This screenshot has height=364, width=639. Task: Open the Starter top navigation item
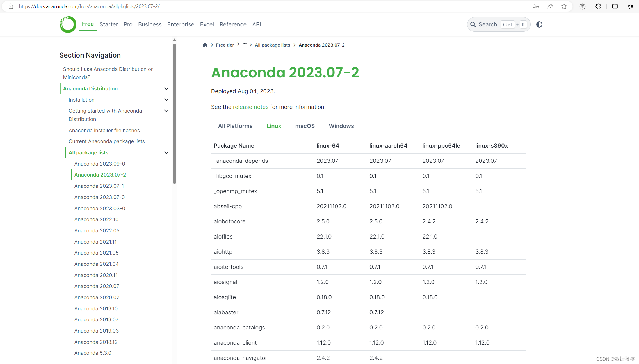click(109, 24)
